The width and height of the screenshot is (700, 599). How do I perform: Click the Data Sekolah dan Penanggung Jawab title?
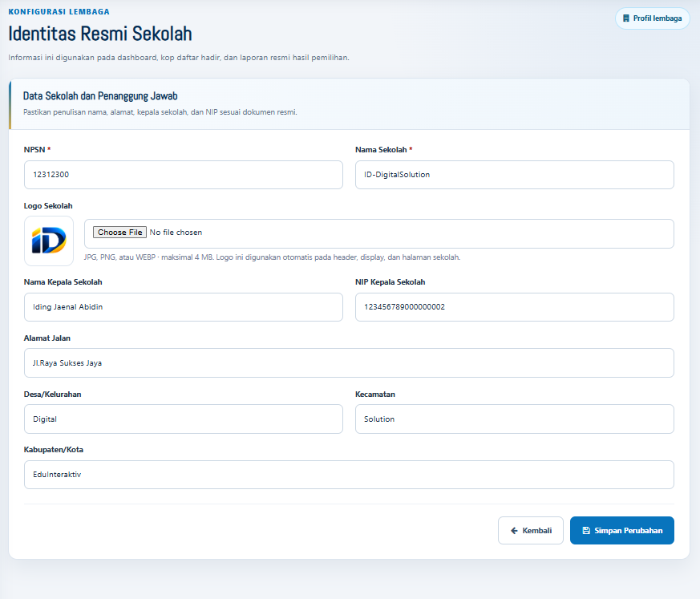100,96
